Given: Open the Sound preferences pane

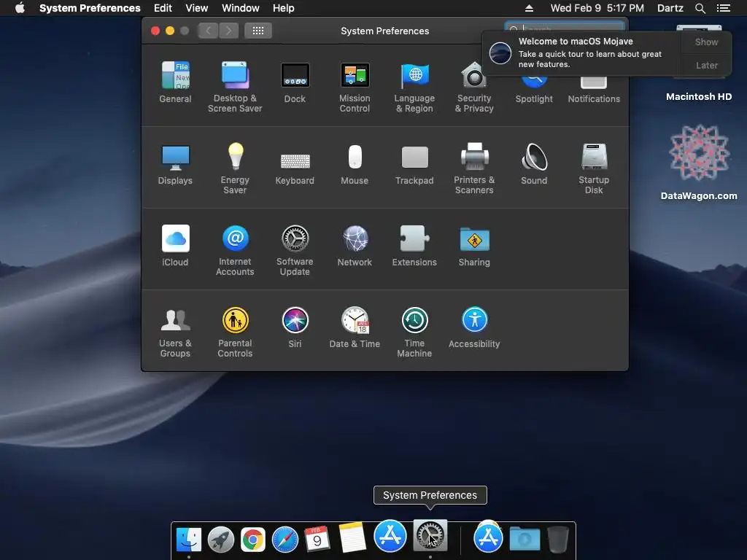Looking at the screenshot, I should pos(534,164).
